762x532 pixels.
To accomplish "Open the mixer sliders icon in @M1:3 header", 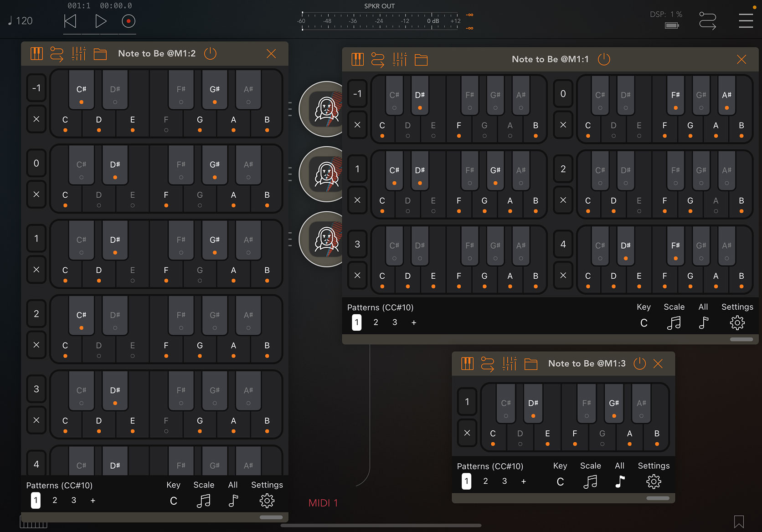I will pos(510,363).
